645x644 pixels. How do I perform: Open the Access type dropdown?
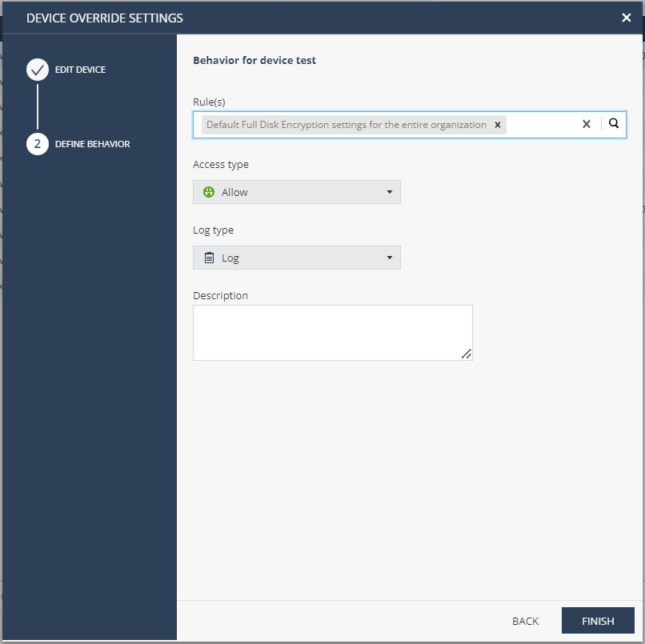tap(297, 192)
